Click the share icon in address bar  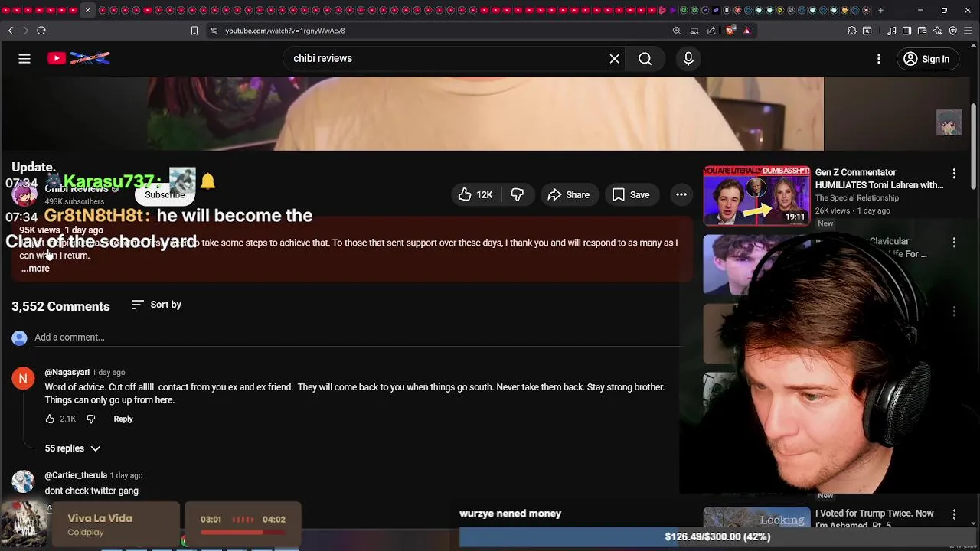click(711, 31)
